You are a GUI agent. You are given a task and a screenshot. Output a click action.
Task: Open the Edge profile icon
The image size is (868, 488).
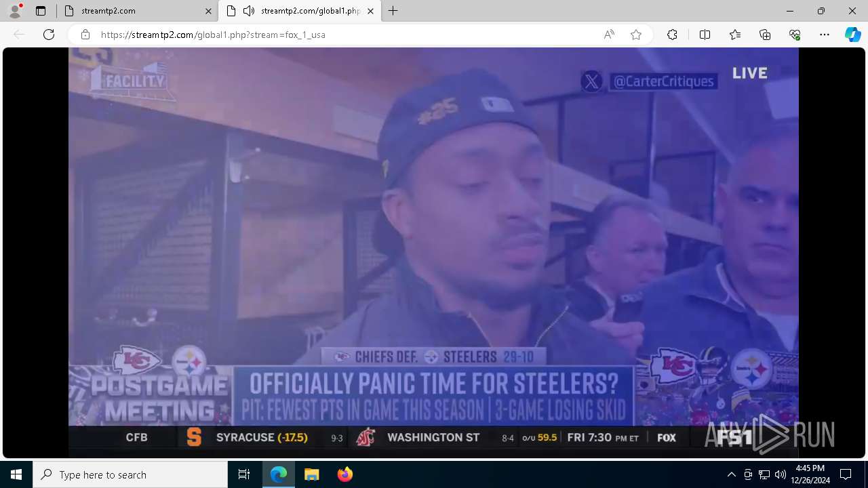[15, 11]
